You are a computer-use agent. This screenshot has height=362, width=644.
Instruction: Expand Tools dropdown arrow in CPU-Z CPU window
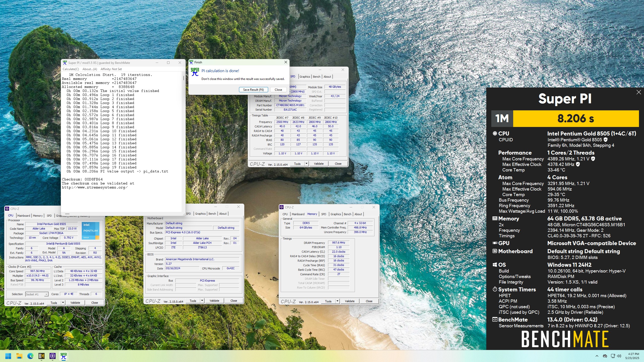coord(63,303)
